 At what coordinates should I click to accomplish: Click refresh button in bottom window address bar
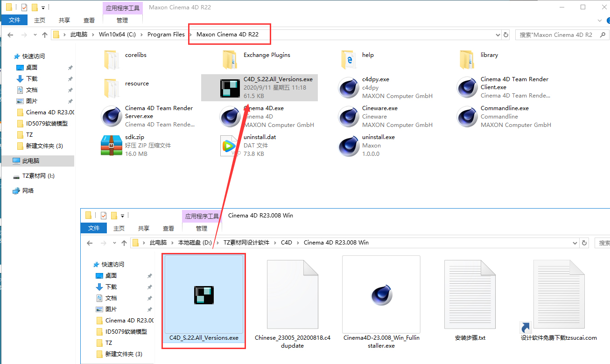[585, 243]
